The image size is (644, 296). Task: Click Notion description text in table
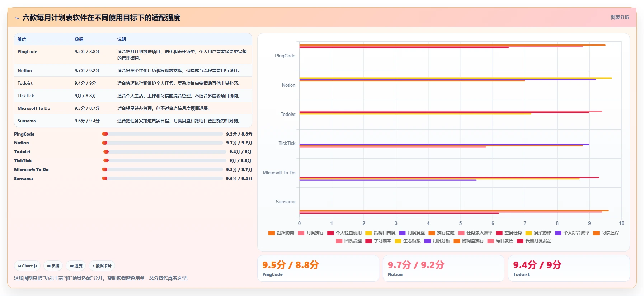[180, 71]
